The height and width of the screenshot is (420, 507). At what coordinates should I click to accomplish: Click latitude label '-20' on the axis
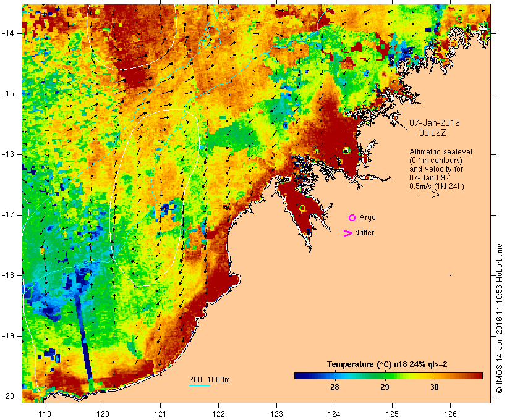pos(7,397)
